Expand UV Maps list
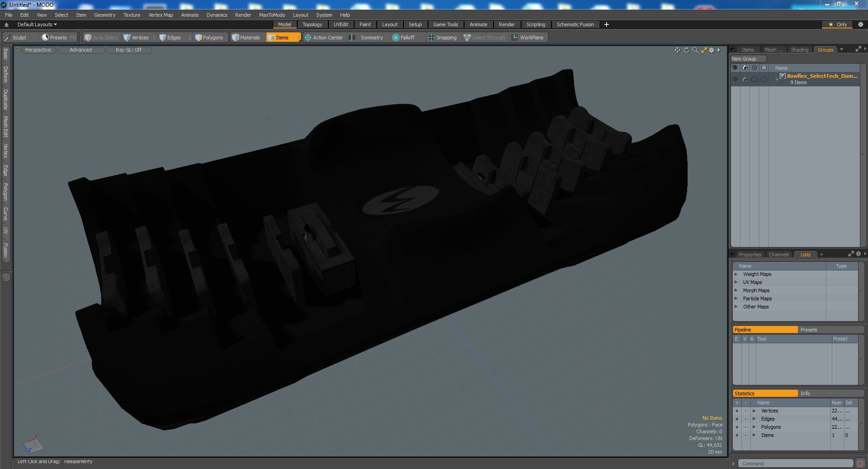This screenshot has width=868, height=469. [x=736, y=282]
